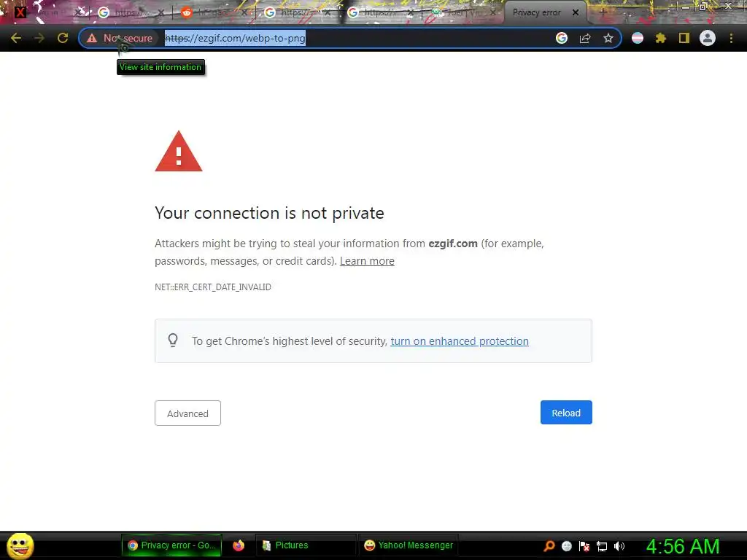Click the orange magnifier tray icon
The width and height of the screenshot is (747, 560).
click(549, 546)
